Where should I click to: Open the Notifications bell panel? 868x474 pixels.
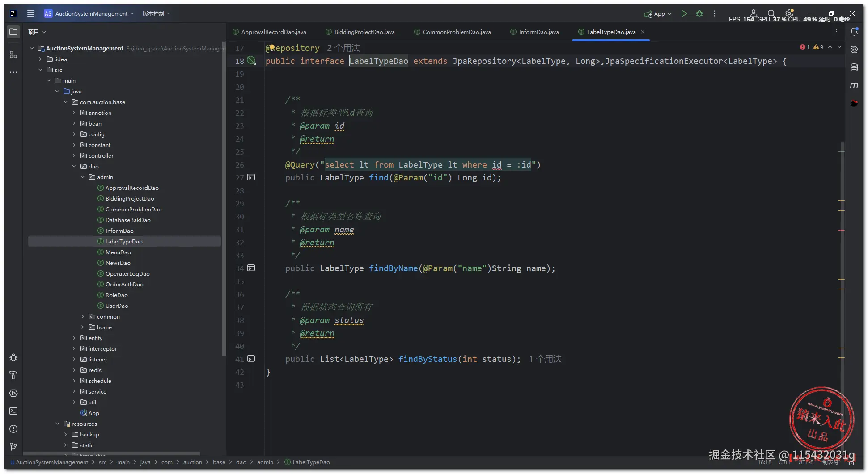click(x=854, y=32)
